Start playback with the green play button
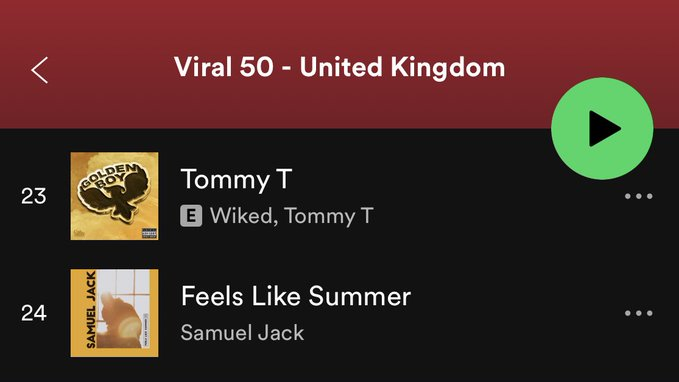The height and width of the screenshot is (382, 679). pos(602,129)
